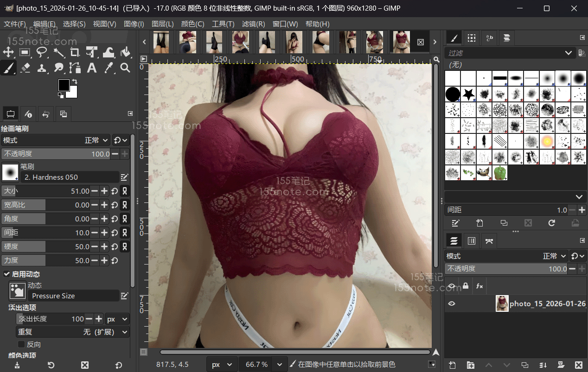588x372 pixels.
Task: Select the Text tool
Action: pyautogui.click(x=92, y=68)
